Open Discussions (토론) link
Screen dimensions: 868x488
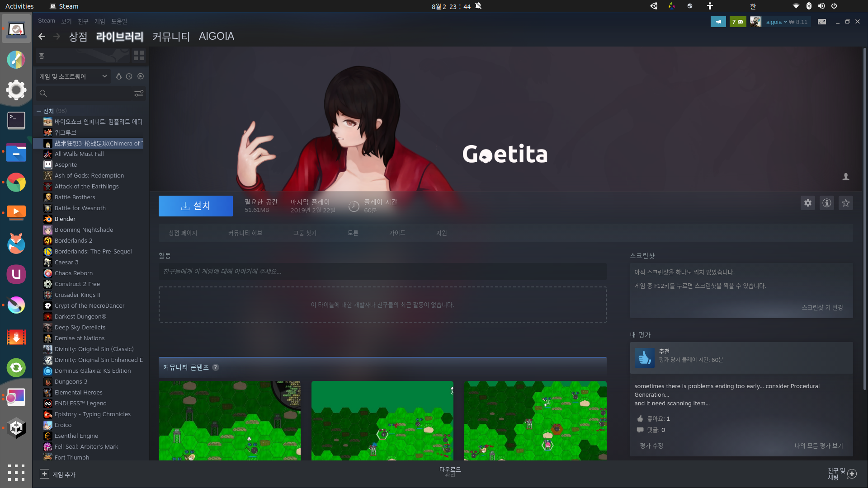click(353, 233)
